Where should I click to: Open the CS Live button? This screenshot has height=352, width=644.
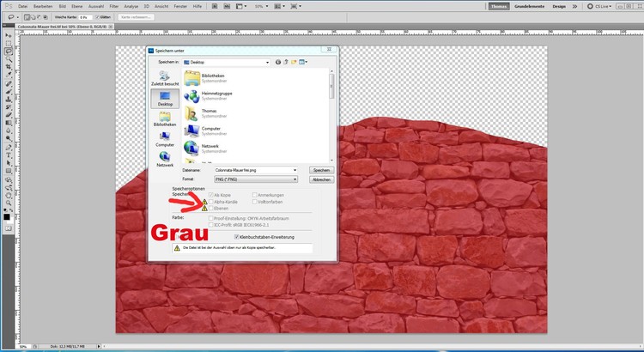(599, 6)
